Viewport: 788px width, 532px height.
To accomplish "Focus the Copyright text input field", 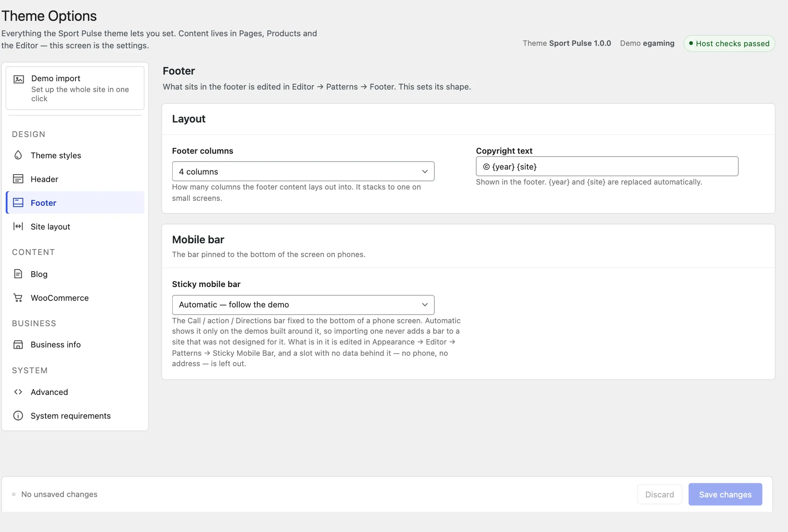I will pos(607,166).
